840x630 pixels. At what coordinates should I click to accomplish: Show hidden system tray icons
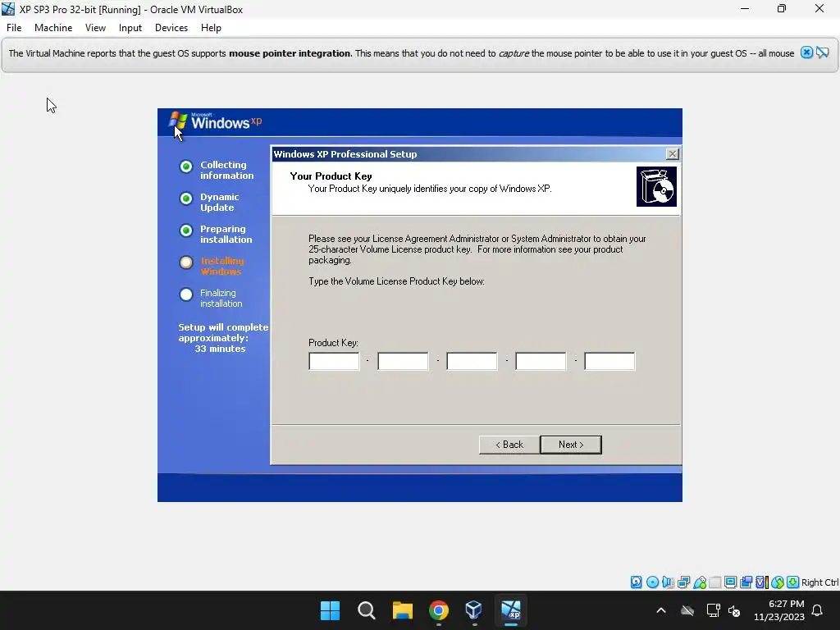click(x=661, y=610)
